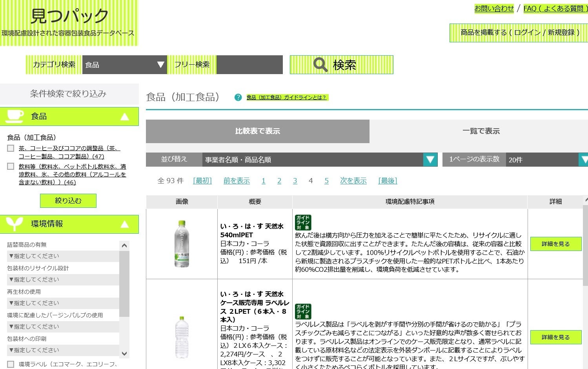The image size is (588, 369).
Task: Click the い・ろ・は・す 天然水 540mlPET product name
Action: tap(252, 231)
